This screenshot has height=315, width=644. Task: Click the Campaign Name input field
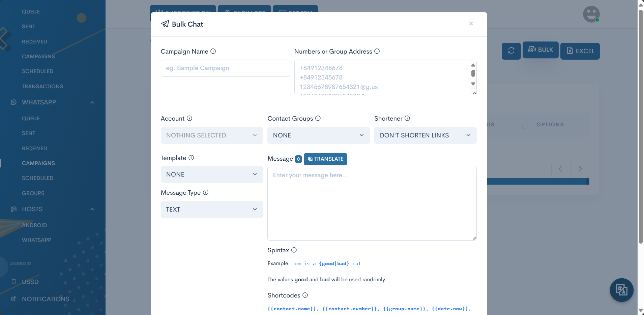click(x=225, y=68)
